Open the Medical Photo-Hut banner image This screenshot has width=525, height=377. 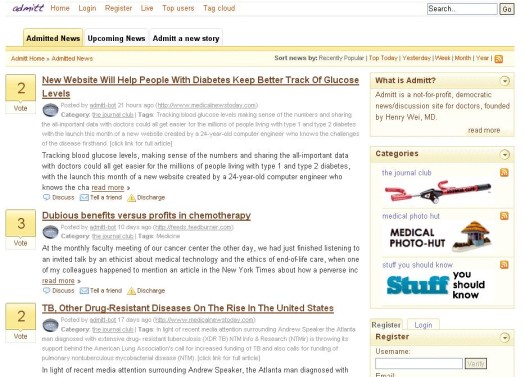click(440, 236)
